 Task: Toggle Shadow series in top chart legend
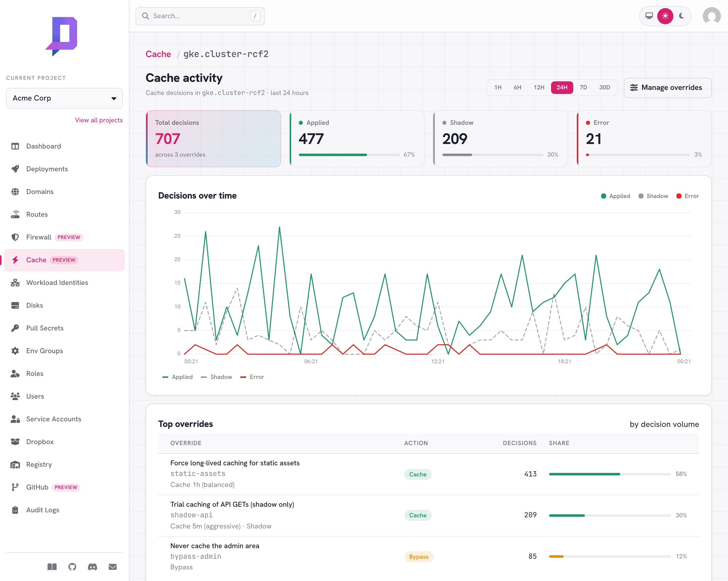tap(653, 196)
